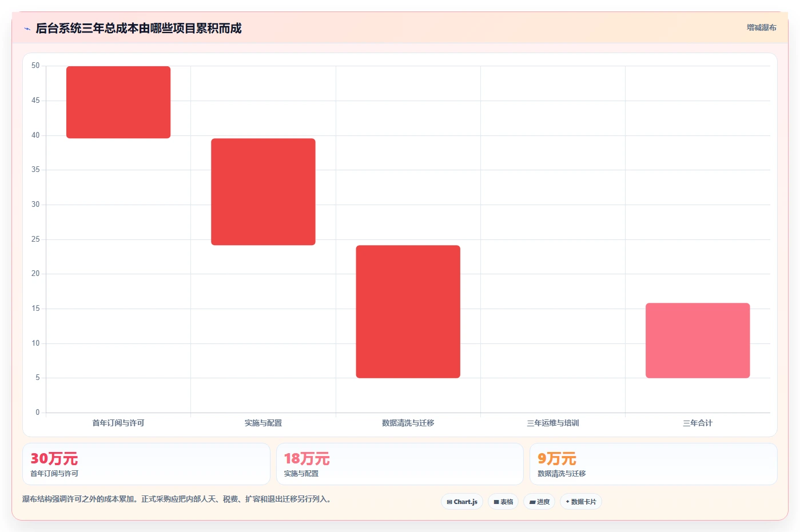Image resolution: width=800 pixels, height=532 pixels.
Task: Select the 进度 chip
Action: pyautogui.click(x=539, y=502)
